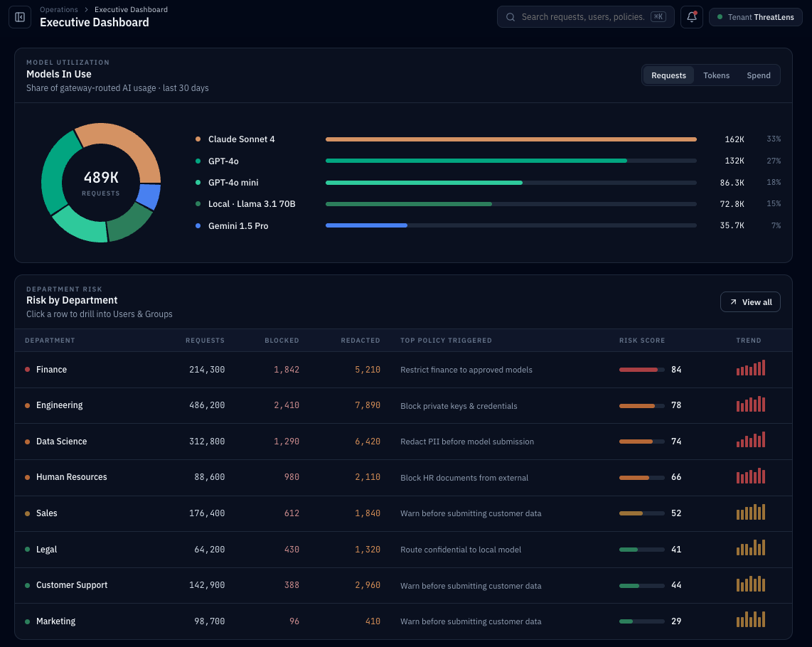812x647 pixels.
Task: Click 'Restrict finance to approved models' policy
Action: click(466, 370)
